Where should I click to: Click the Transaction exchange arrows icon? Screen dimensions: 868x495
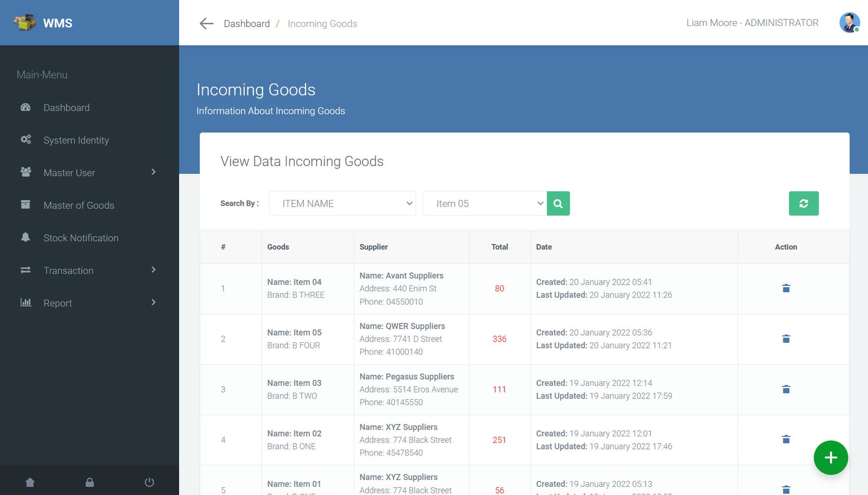(25, 269)
